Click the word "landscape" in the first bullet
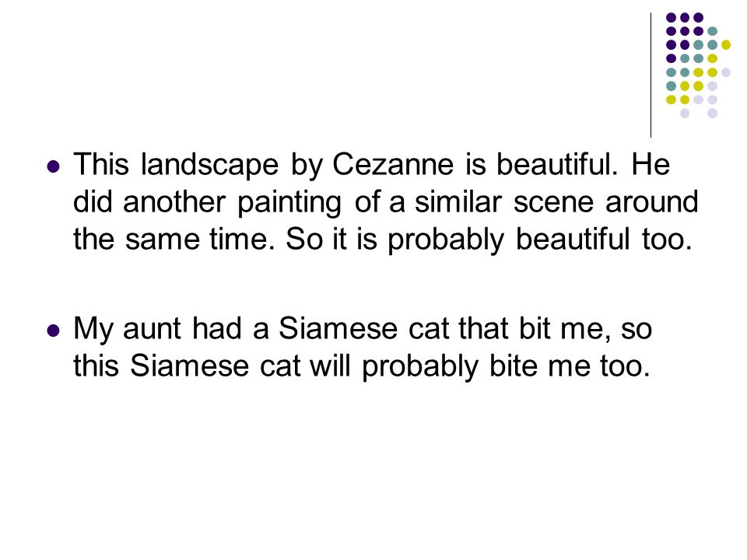Image resolution: width=747 pixels, height=560 pixels. [209, 166]
